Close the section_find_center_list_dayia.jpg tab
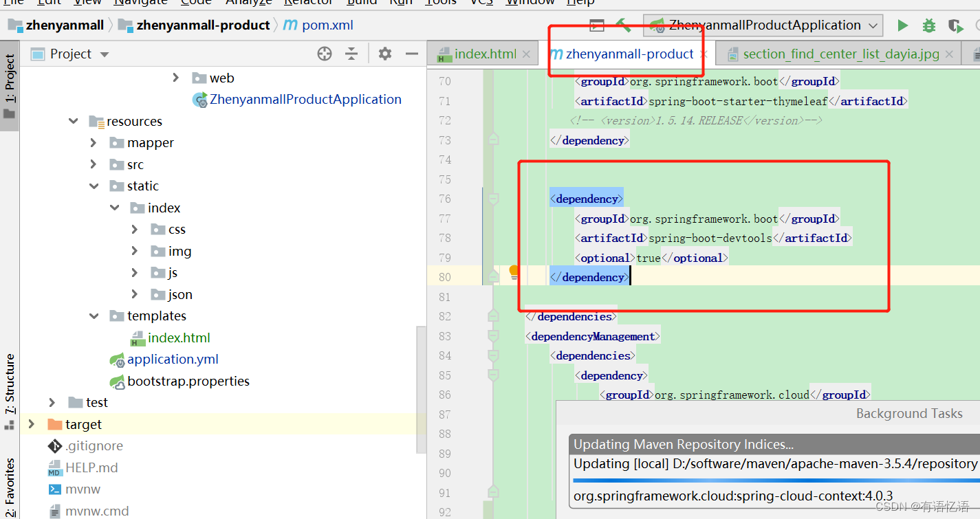Viewport: 980px width, 519px height. 950,54
